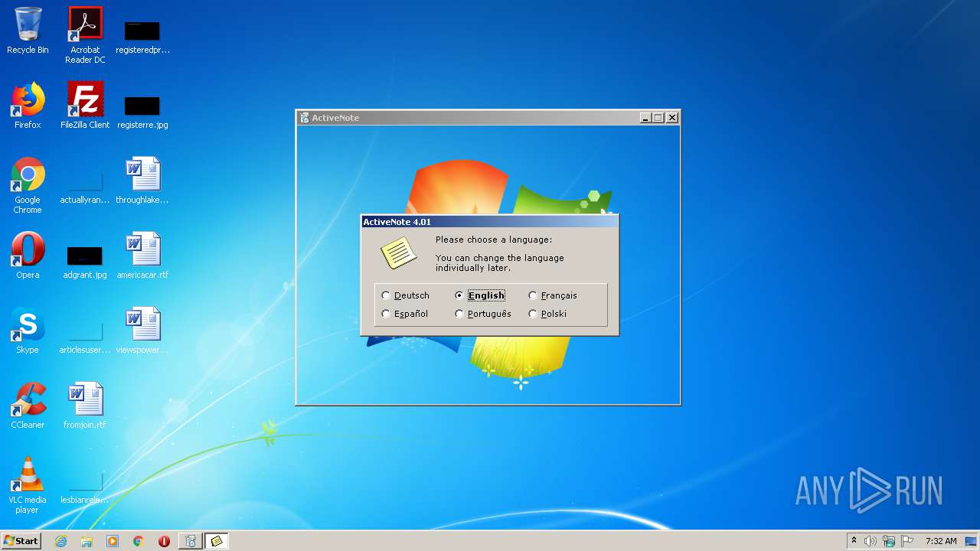Choose Français language option
This screenshot has height=551, width=980.
coord(553,295)
